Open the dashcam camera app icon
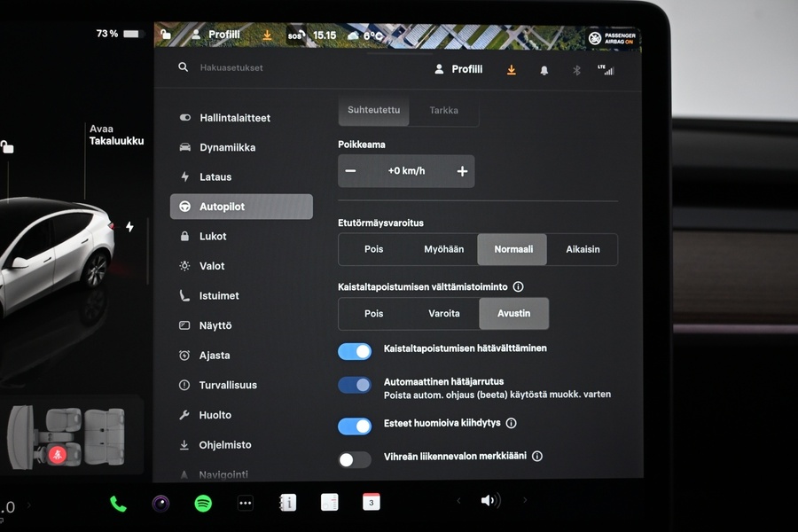Image resolution: width=798 pixels, height=532 pixels. tap(160, 504)
